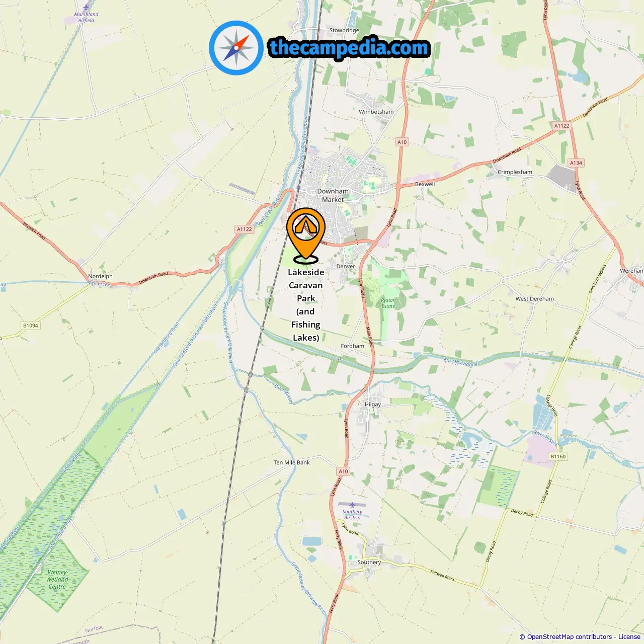The width and height of the screenshot is (644, 644).
Task: Select the Welney Wetland Centre label
Action: click(57, 579)
